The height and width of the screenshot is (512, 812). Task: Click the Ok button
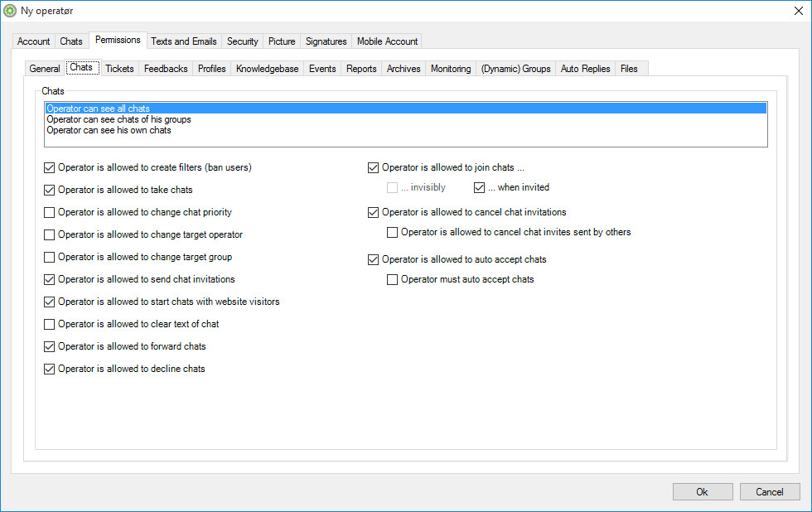(x=703, y=492)
